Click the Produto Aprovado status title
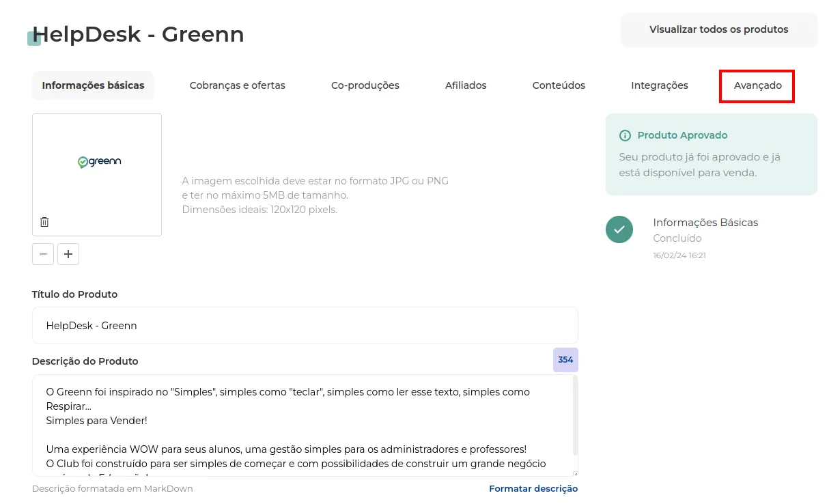Viewport: 829px width, 504px height. click(682, 135)
